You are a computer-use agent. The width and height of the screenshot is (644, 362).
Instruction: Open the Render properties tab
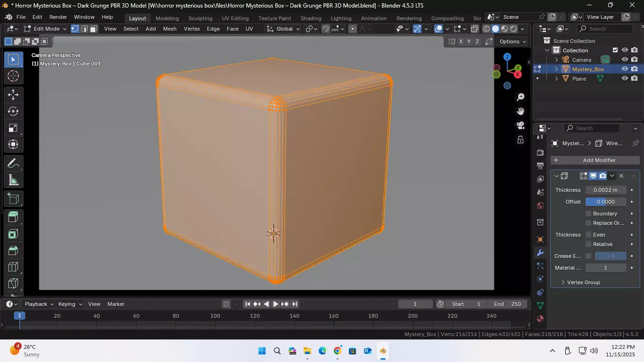click(540, 153)
